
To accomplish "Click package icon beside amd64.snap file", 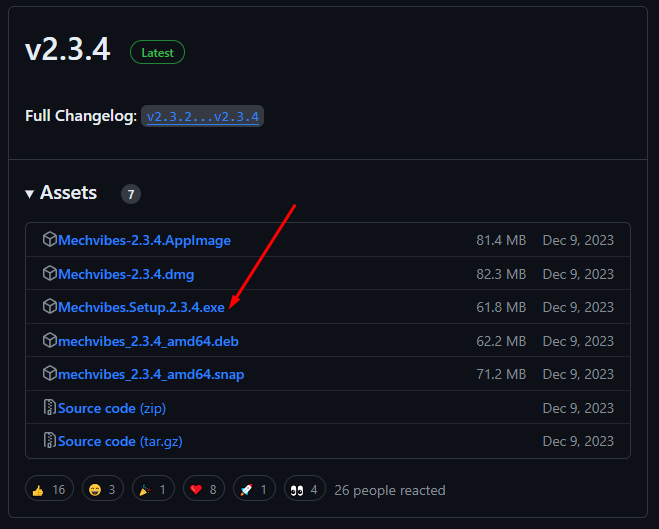I will [50, 373].
